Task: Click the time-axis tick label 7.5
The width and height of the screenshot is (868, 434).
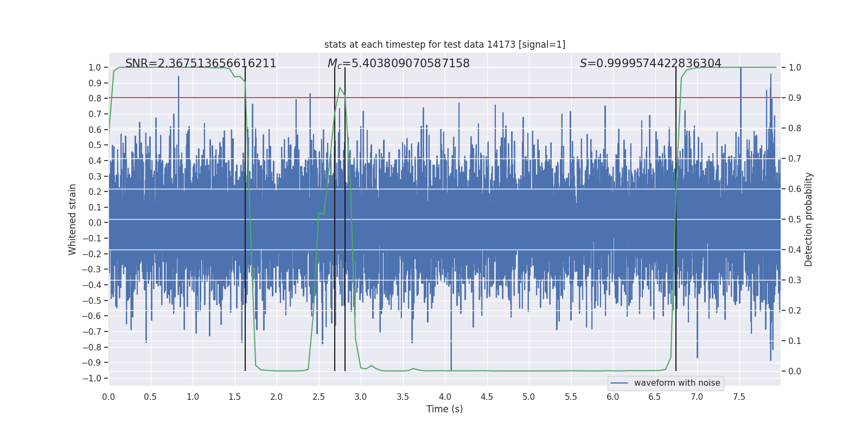Action: pyautogui.click(x=739, y=397)
